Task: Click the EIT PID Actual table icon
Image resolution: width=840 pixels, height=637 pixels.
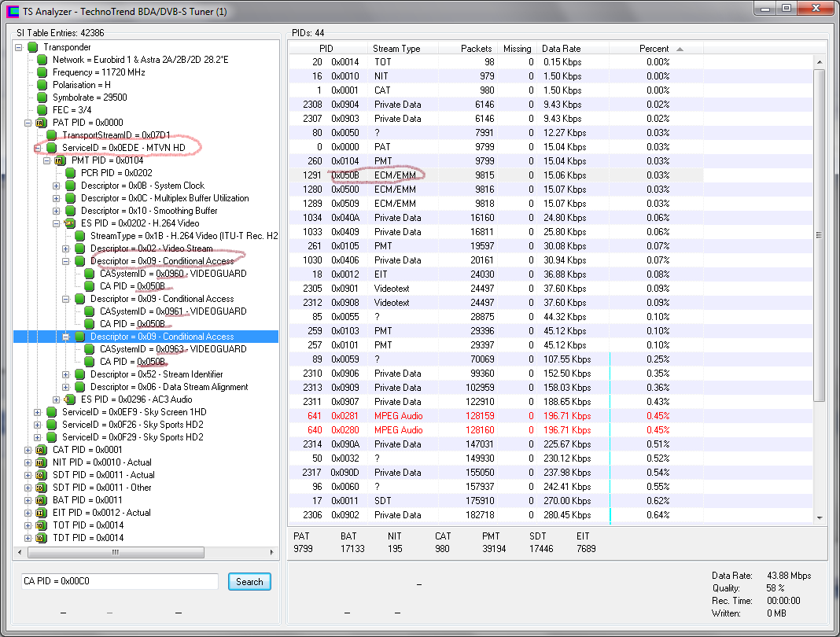Action: (42, 513)
